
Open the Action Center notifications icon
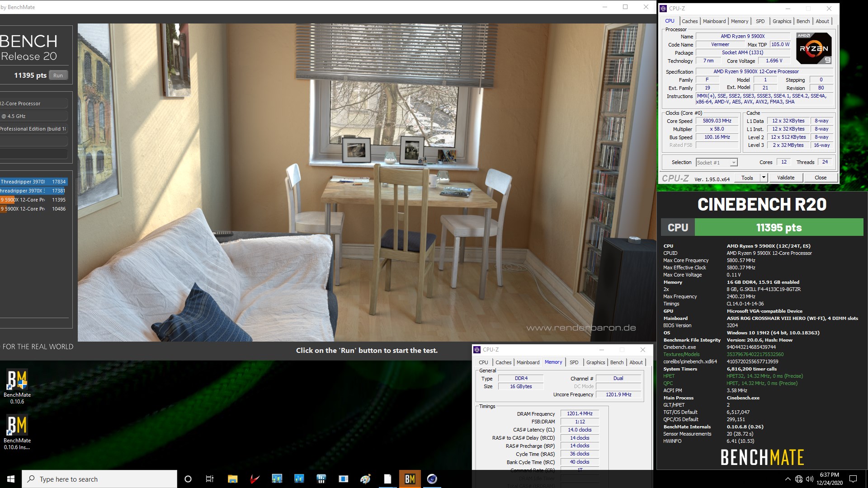click(x=853, y=479)
